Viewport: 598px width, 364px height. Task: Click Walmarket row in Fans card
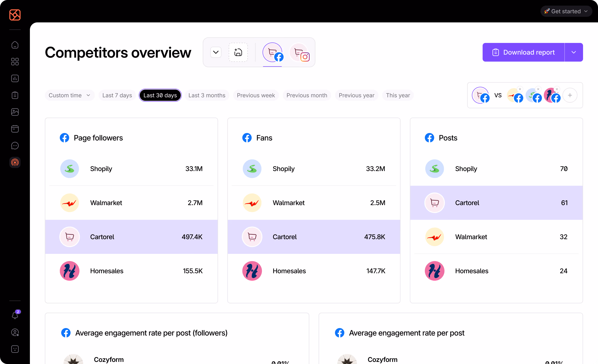314,203
